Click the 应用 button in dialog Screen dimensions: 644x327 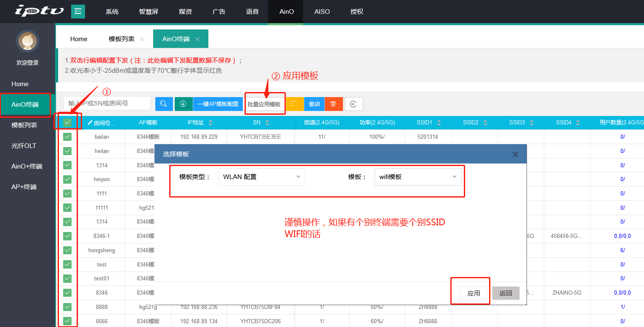click(474, 293)
